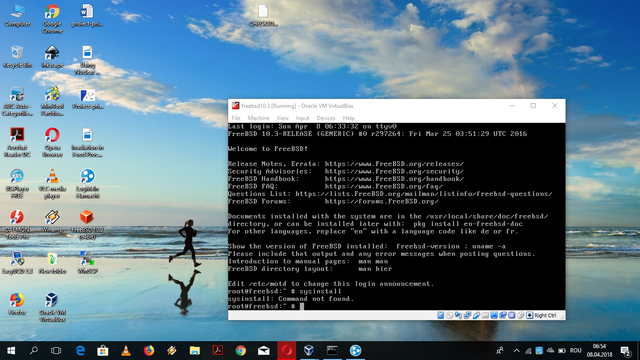
Task: Select the MiniTool Partition desktop shortcut
Action: pos(52,101)
